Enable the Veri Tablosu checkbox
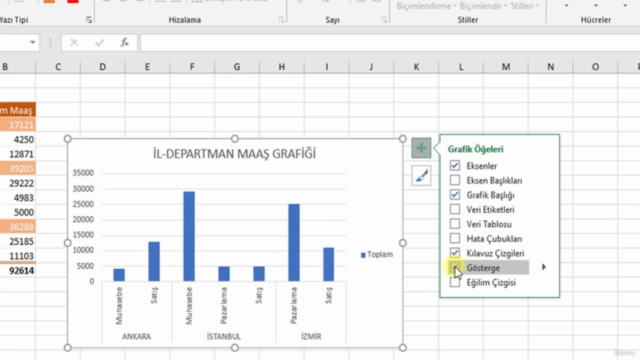This screenshot has width=640, height=360. tap(455, 224)
